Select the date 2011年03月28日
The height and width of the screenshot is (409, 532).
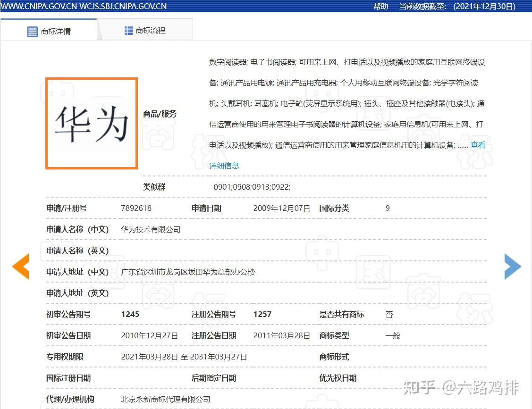[x=282, y=336]
